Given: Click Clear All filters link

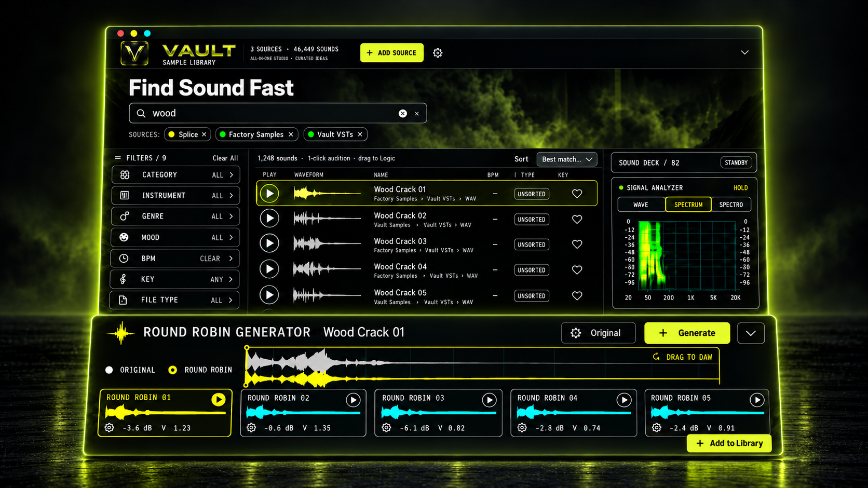Looking at the screenshot, I should (x=225, y=158).
